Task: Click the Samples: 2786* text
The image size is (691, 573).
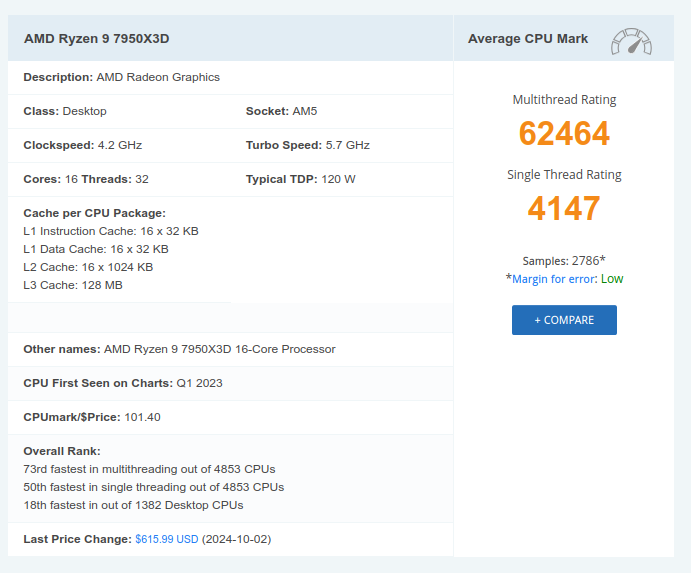Action: point(564,260)
